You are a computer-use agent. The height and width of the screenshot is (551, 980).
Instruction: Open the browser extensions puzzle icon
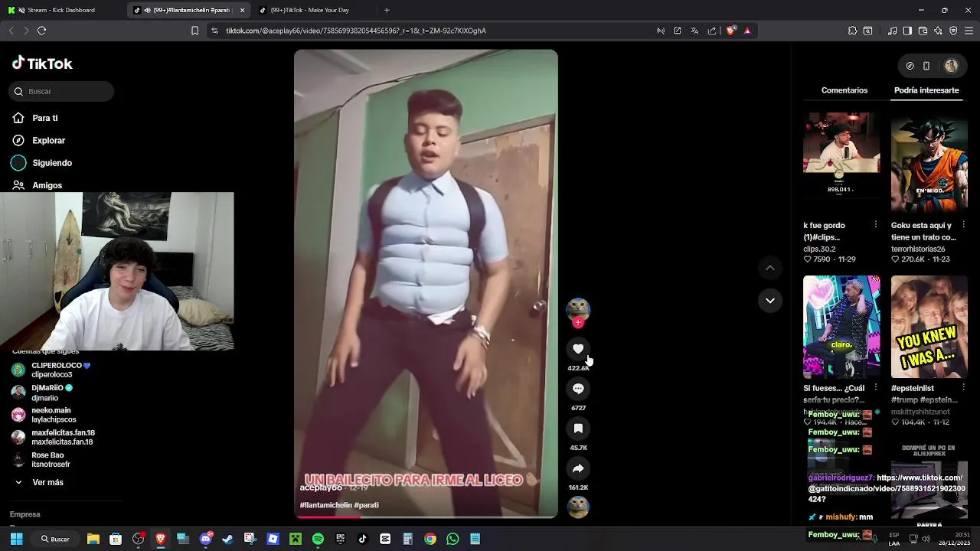852,31
